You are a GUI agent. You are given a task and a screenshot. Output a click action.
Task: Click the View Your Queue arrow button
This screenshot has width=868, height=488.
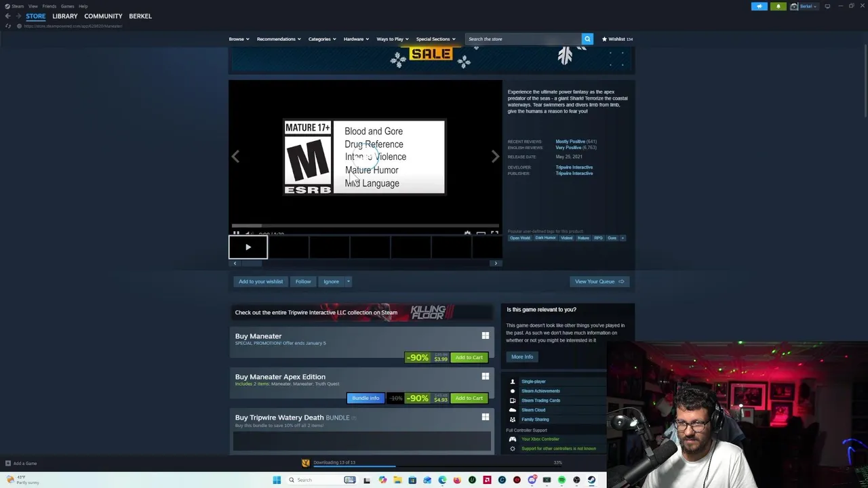(599, 281)
